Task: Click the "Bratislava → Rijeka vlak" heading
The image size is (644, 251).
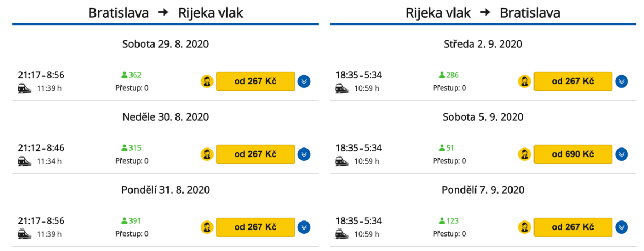Action: (166, 13)
